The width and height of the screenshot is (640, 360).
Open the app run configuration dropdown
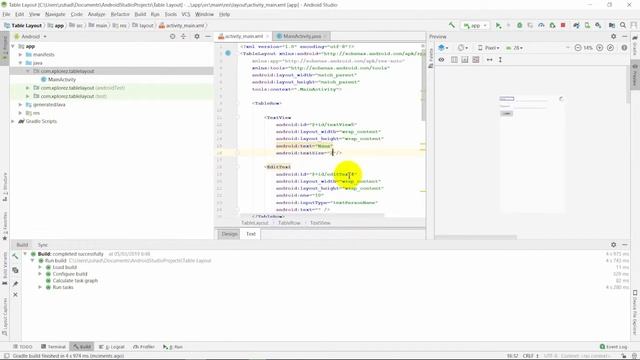[475, 25]
